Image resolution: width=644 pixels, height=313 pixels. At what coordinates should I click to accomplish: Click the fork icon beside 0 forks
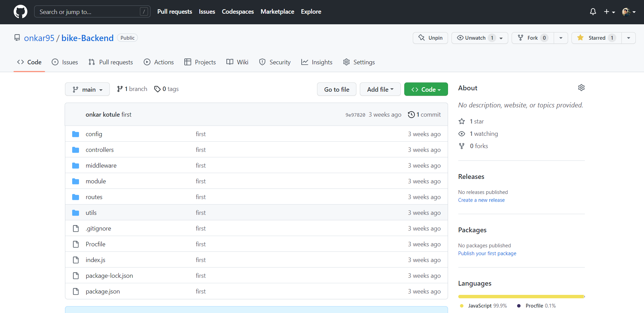[x=462, y=146]
